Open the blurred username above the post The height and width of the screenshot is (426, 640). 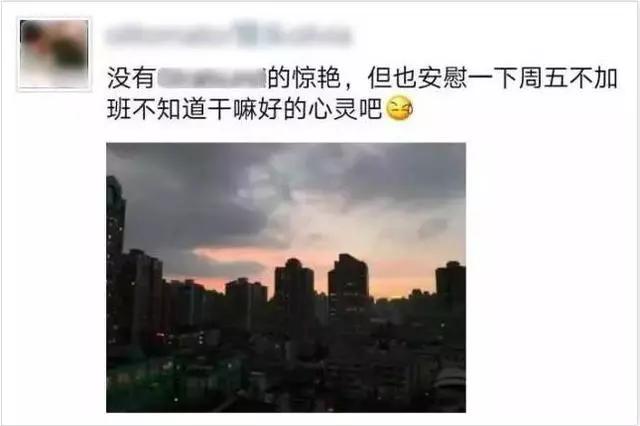click(229, 35)
